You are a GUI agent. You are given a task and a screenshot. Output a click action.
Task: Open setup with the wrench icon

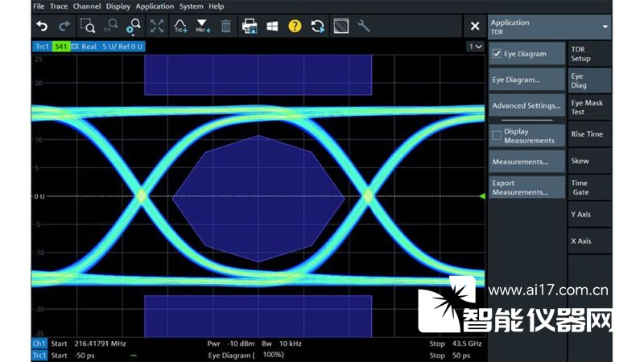[364, 27]
